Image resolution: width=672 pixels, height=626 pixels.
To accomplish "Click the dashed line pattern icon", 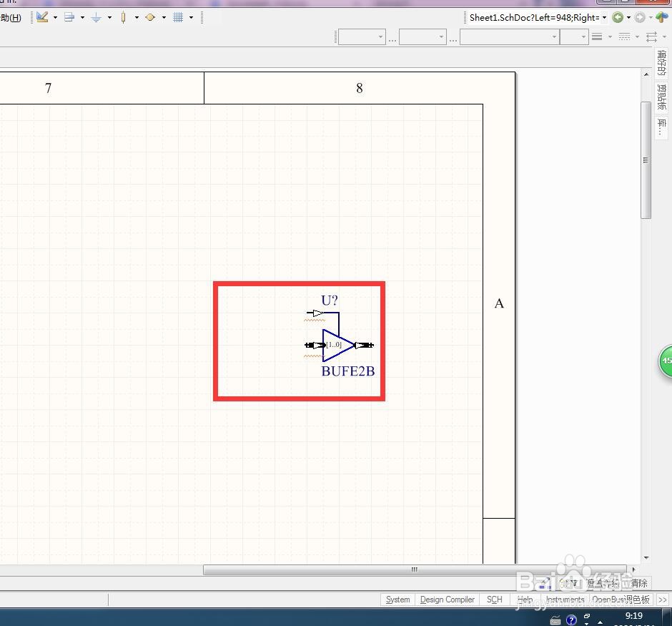I will 624,37.
